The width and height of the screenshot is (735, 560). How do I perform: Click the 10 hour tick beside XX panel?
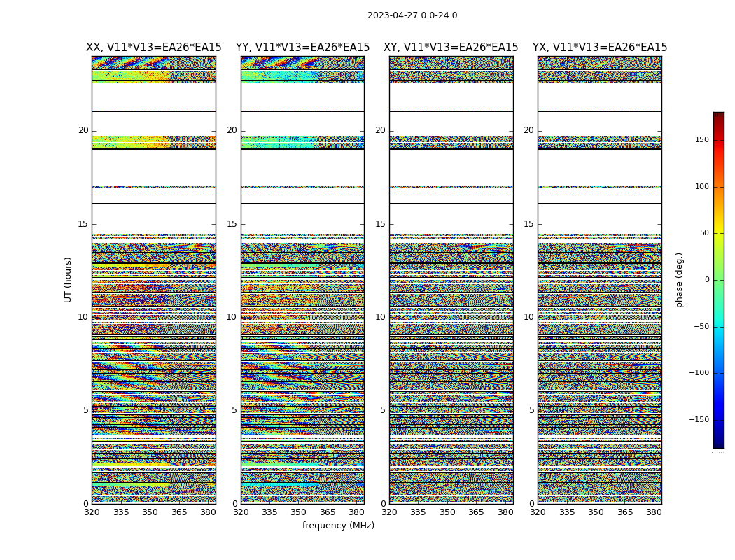pos(83,317)
